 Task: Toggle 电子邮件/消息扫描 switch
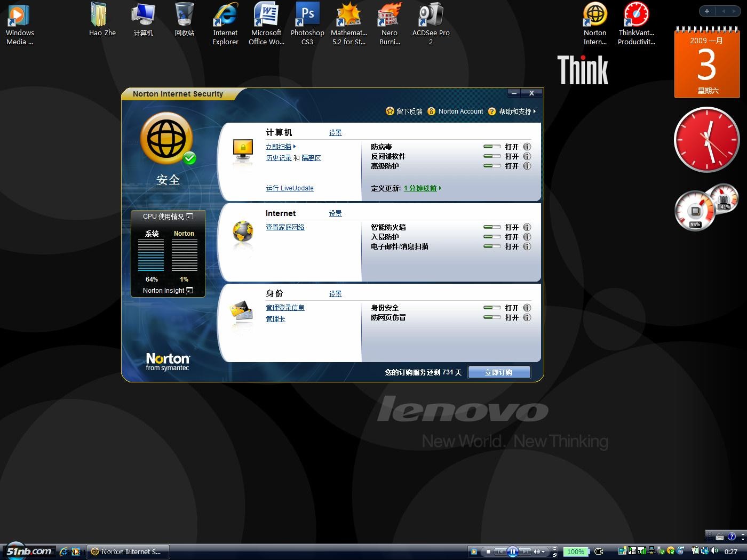(492, 246)
